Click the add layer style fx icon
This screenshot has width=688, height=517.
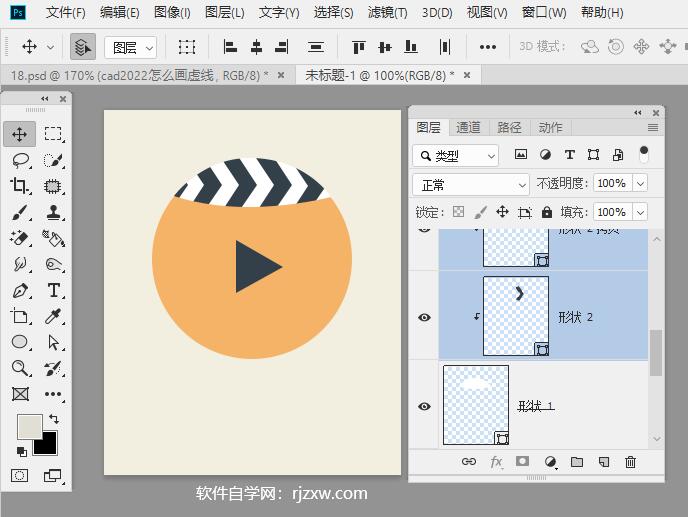click(x=496, y=462)
